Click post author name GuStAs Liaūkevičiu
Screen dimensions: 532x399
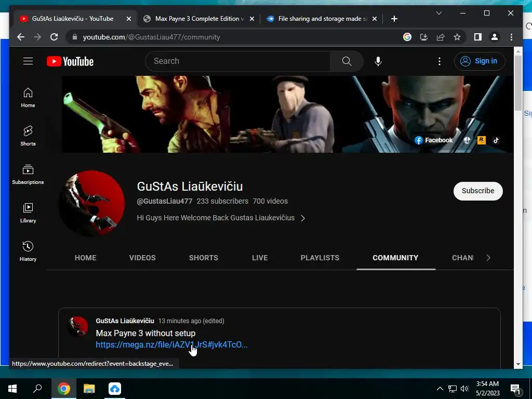pyautogui.click(x=125, y=321)
